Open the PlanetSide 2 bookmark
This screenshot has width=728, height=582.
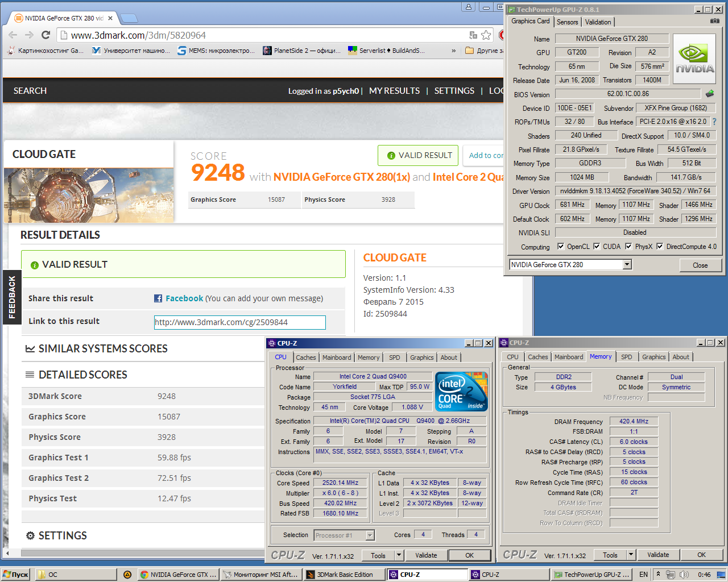pyautogui.click(x=301, y=51)
